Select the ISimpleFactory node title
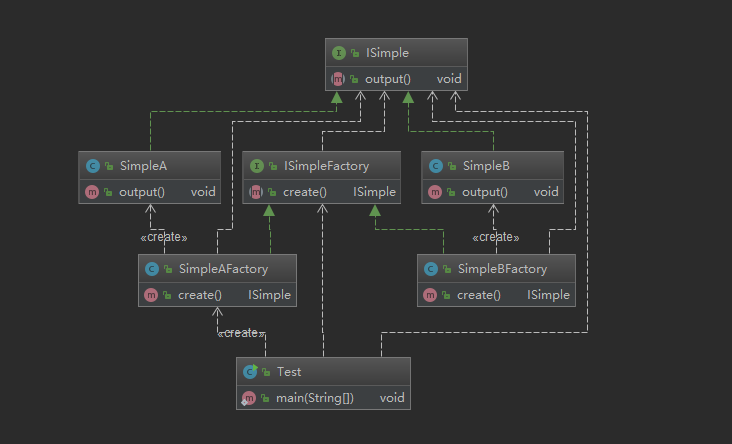 (327, 165)
